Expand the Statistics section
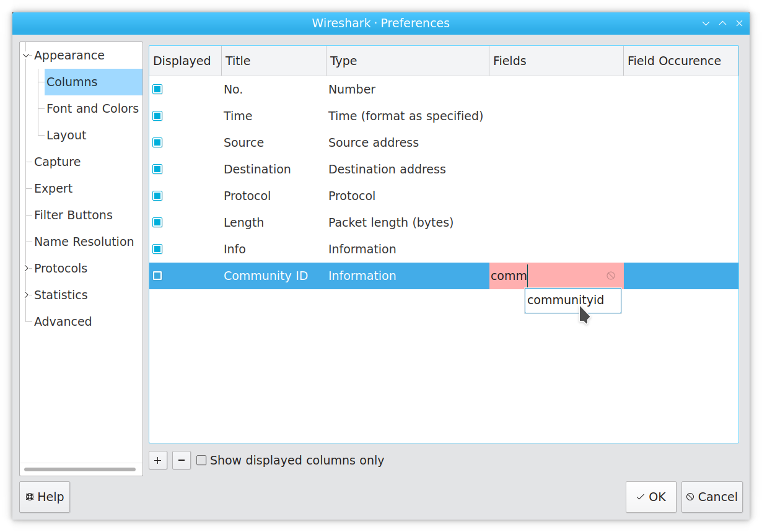 tap(26, 295)
